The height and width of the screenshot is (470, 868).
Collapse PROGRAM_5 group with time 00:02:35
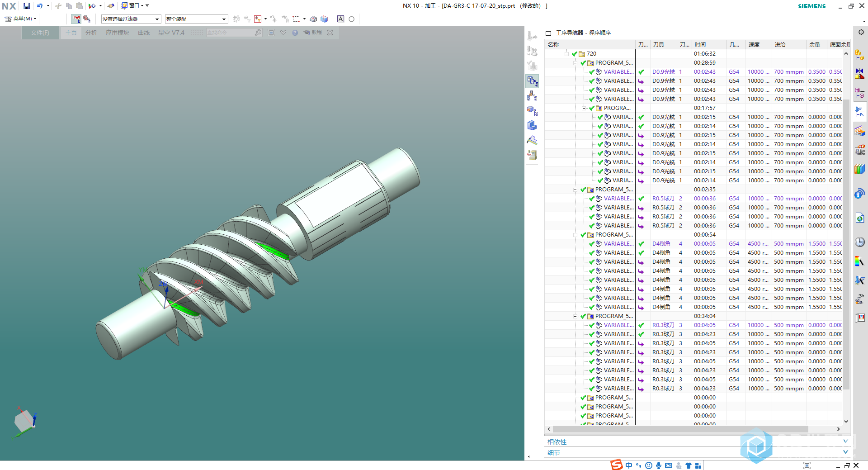(575, 190)
